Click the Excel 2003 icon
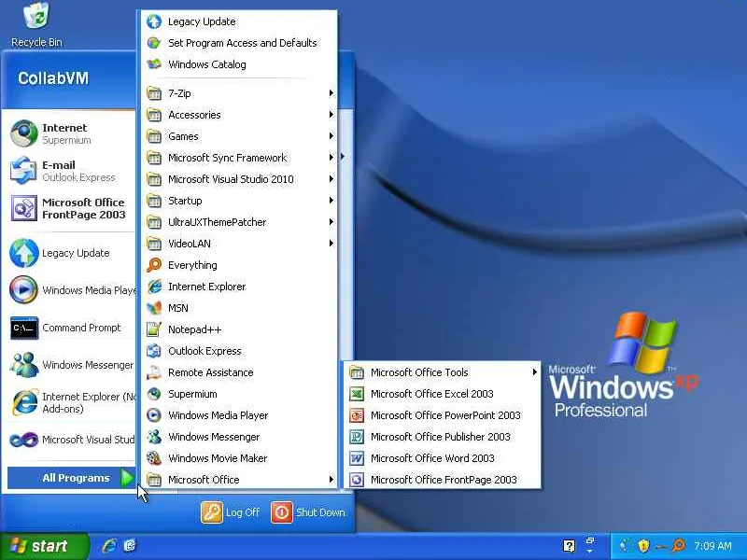Screen dimensions: 747x560 coord(357,394)
